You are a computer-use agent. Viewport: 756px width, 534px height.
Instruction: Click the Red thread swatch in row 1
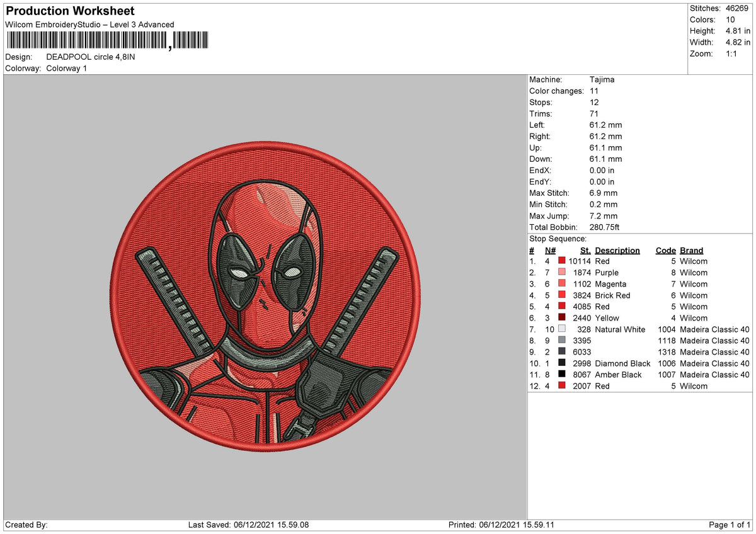(561, 261)
